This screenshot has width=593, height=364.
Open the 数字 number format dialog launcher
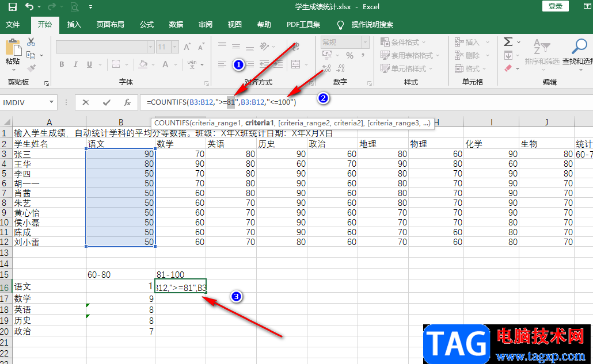coord(370,83)
